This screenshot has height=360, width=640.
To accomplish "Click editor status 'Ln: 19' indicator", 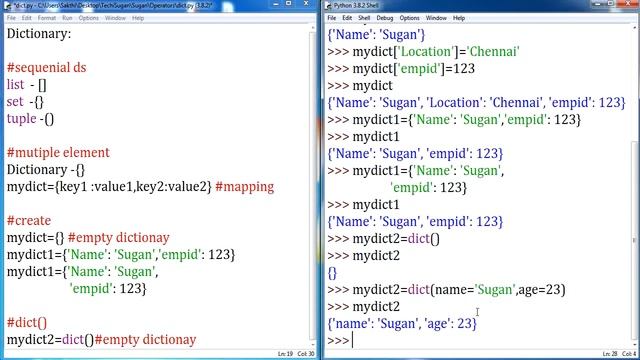I will pos(285,354).
